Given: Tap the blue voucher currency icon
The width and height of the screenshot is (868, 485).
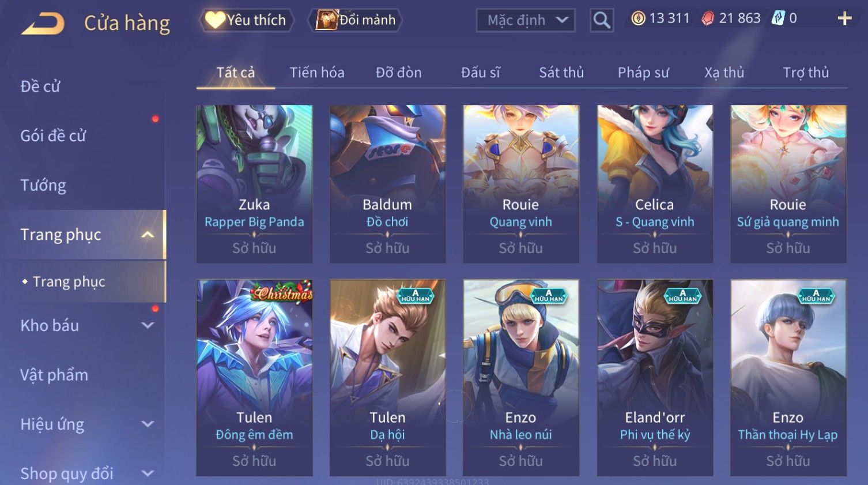Looking at the screenshot, I should click(778, 18).
